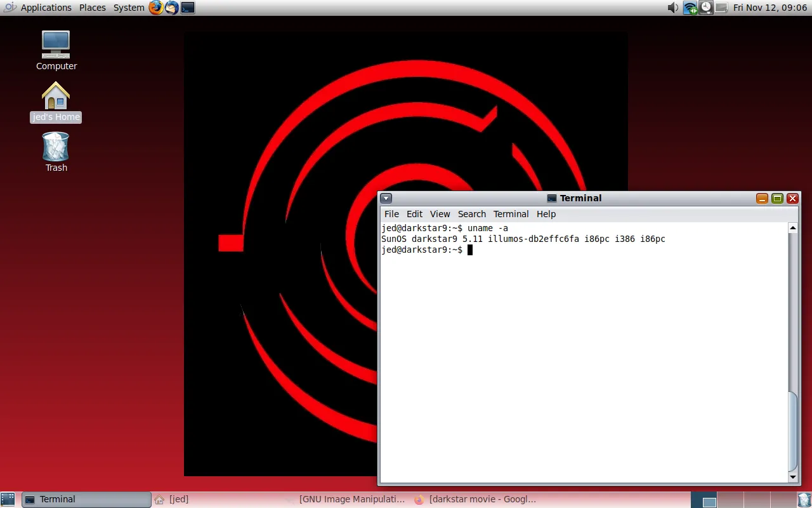Open the System menu

tap(129, 8)
